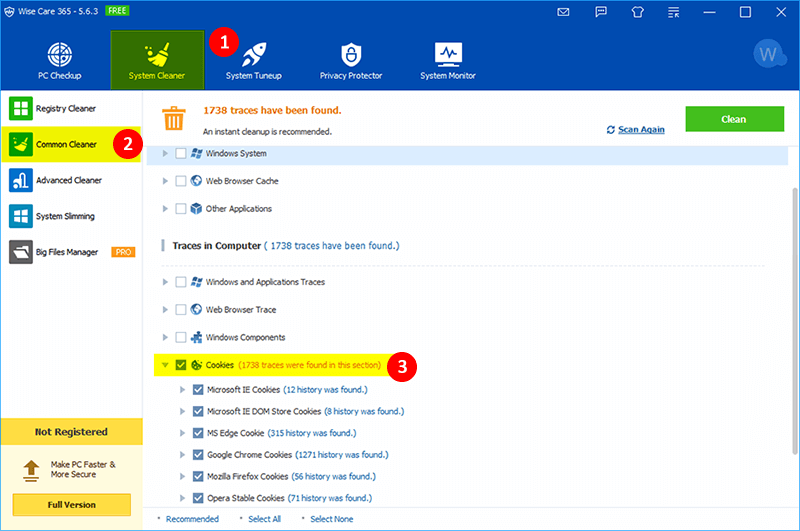This screenshot has width=800, height=531.
Task: Click the System Slimming windows icon
Action: pyautogui.click(x=21, y=216)
